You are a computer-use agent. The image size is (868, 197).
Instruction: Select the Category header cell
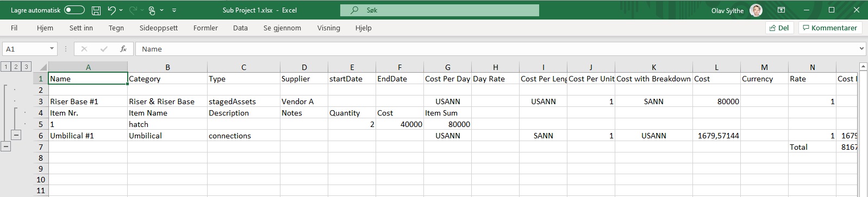pyautogui.click(x=167, y=79)
